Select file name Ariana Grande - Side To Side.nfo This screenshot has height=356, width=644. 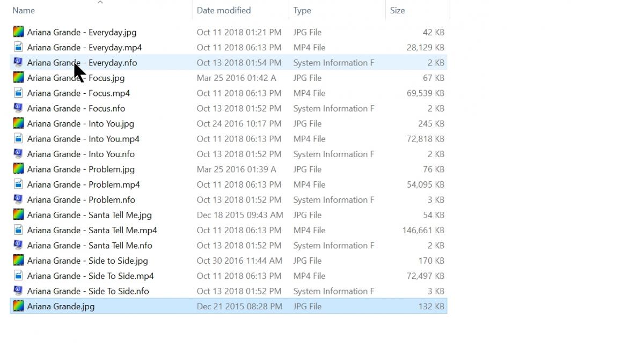pos(88,291)
